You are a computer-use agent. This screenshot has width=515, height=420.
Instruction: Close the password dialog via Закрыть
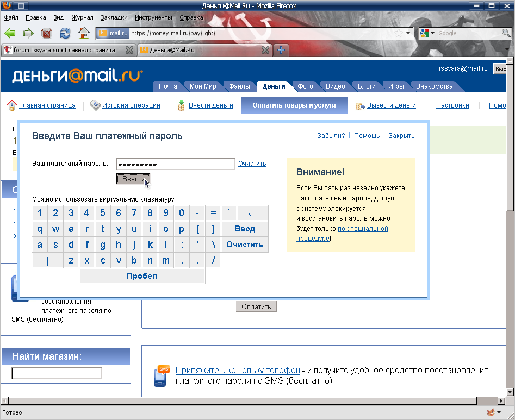point(401,136)
